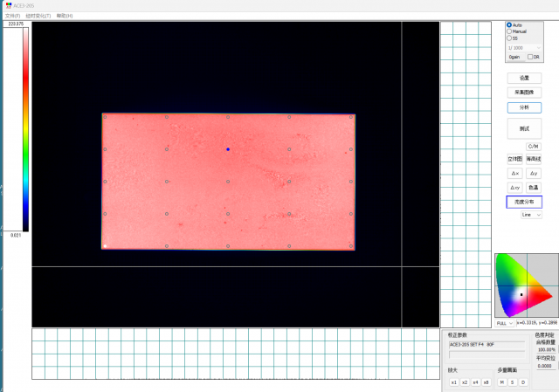559x392 pixels.
Task: Click the D multi-screen button
Action: click(523, 382)
